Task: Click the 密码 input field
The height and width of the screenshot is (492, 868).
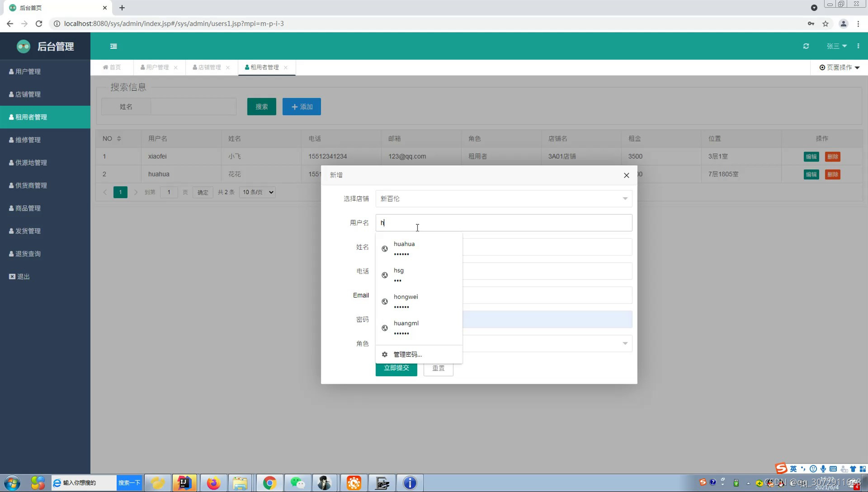Action: 547,319
